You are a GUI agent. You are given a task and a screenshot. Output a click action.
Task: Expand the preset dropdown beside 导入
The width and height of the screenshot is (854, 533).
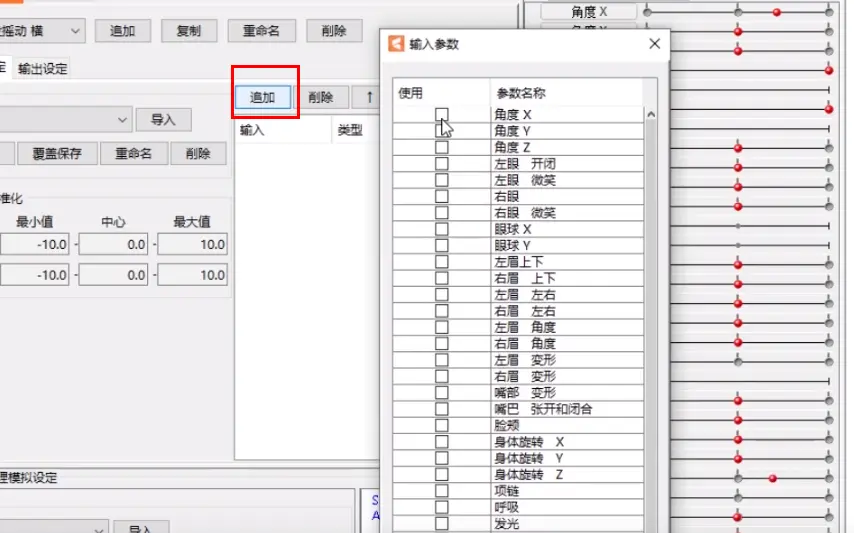[x=65, y=120]
